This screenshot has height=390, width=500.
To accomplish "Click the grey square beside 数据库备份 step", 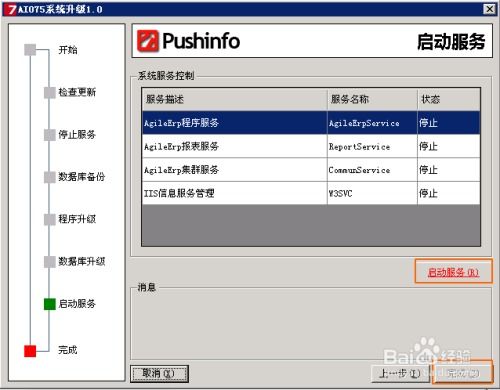I will coord(50,177).
